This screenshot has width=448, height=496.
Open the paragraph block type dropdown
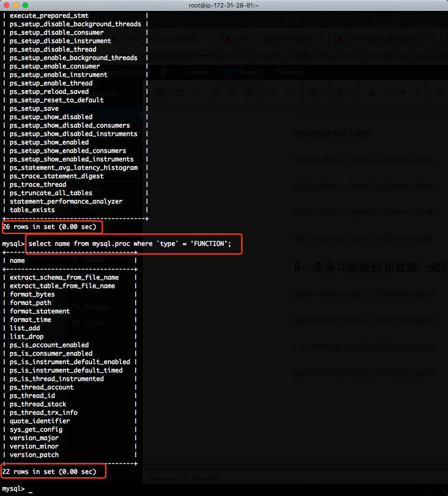pos(317,93)
